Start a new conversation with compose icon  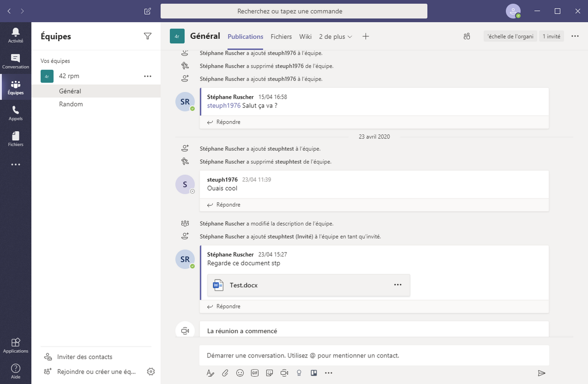(x=147, y=11)
